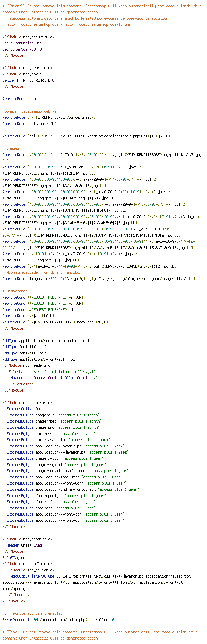Click the 'ExpiresActive On' line
207x644 pixels.
[23, 409]
